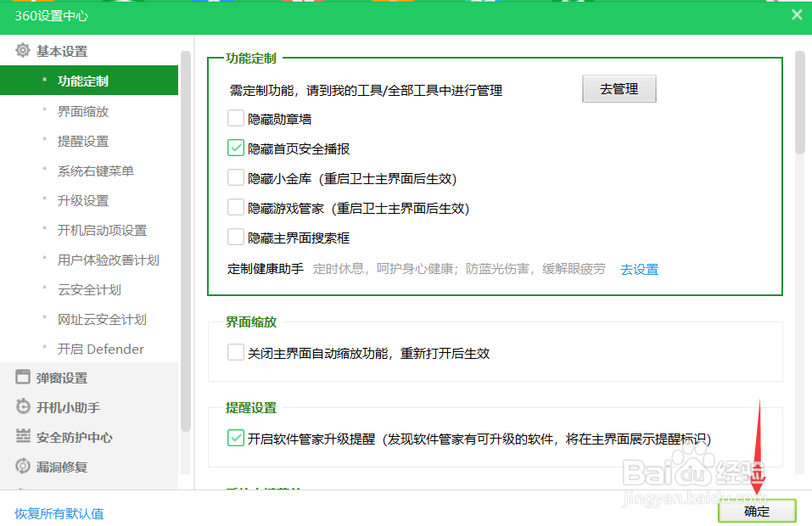Click the sidebar vertical scrollbar
This screenshot has width=812, height=526.
[185, 241]
